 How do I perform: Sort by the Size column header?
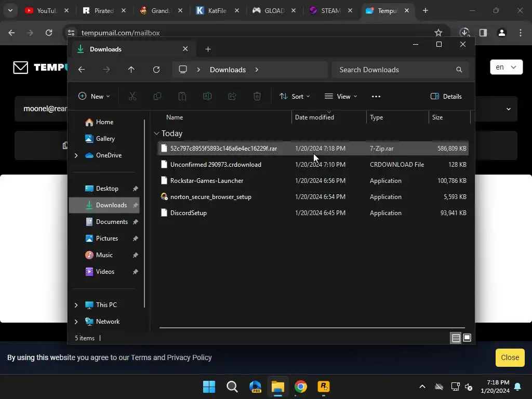pos(449,117)
